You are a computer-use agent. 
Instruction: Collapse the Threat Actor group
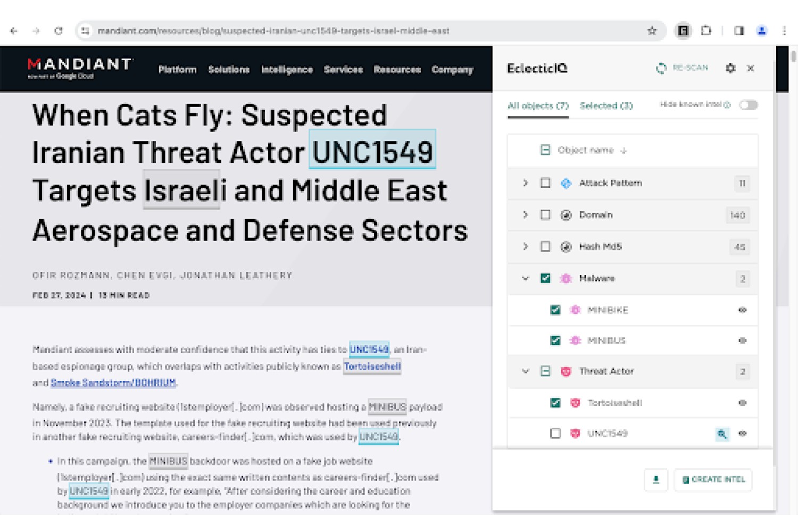tap(525, 371)
